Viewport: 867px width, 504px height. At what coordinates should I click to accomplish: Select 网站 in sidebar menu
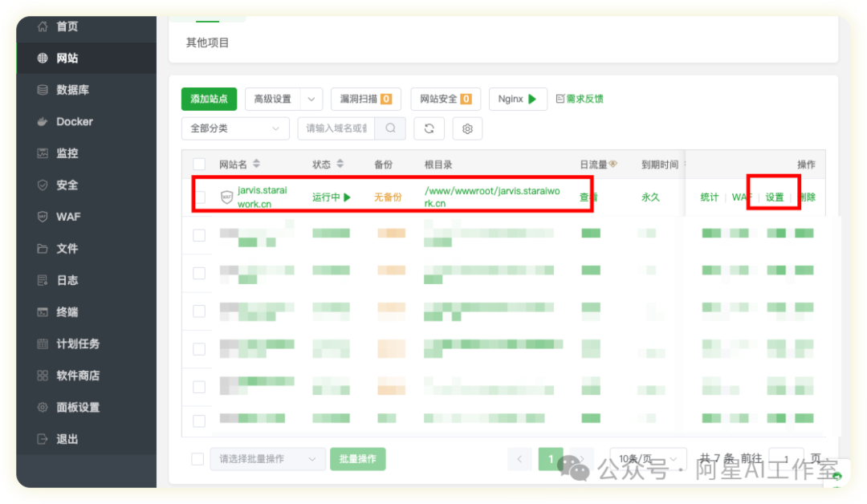coord(86,58)
